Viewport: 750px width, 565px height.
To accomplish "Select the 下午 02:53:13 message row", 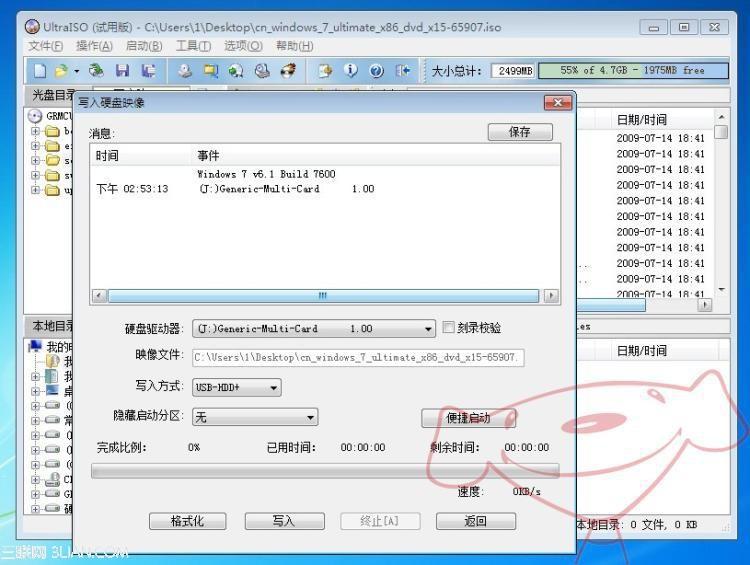I will (235, 189).
